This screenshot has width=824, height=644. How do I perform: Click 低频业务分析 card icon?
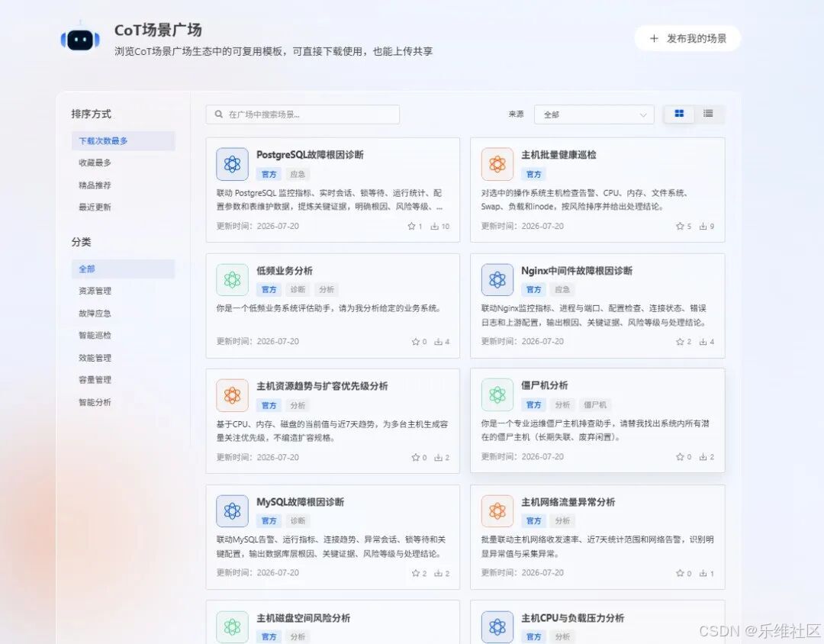pyautogui.click(x=232, y=280)
